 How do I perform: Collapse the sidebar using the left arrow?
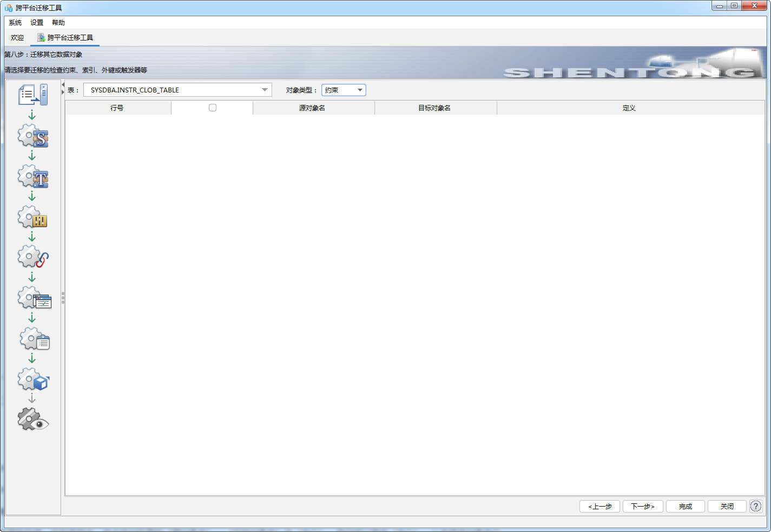pos(63,85)
